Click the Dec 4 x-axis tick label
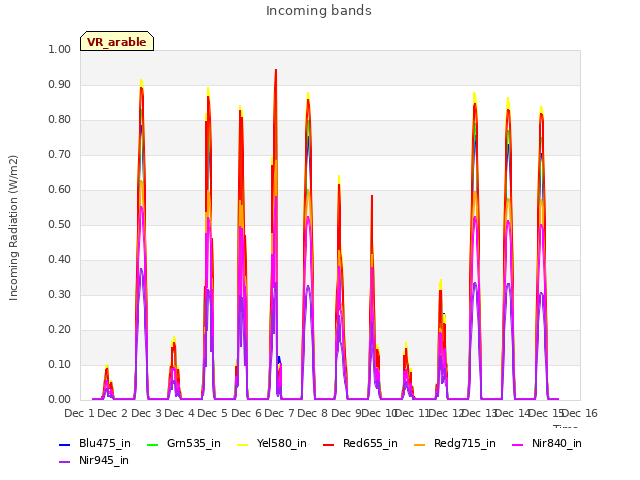 click(x=179, y=413)
